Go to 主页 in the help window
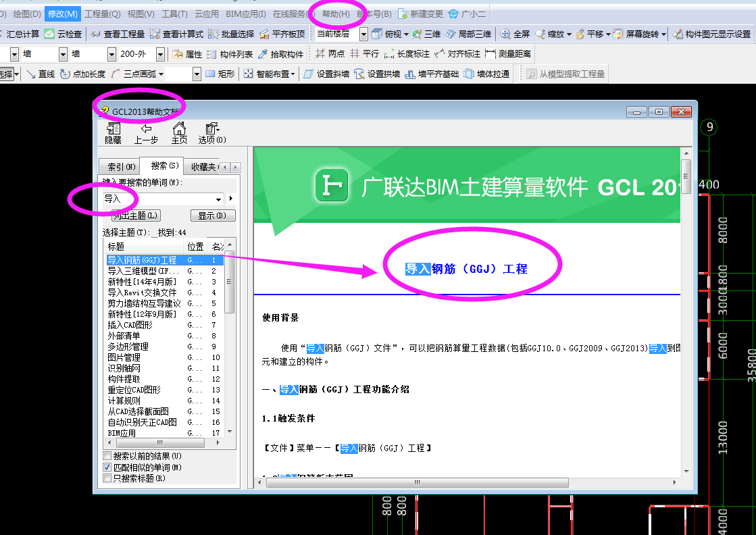Viewport: 756px width, 535px height. tap(179, 134)
